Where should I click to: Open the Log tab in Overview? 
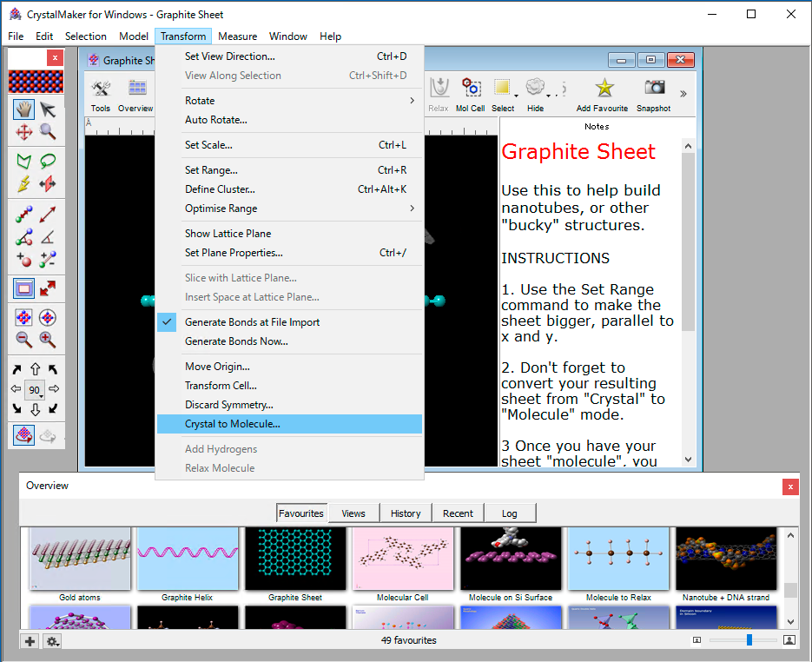coord(510,513)
